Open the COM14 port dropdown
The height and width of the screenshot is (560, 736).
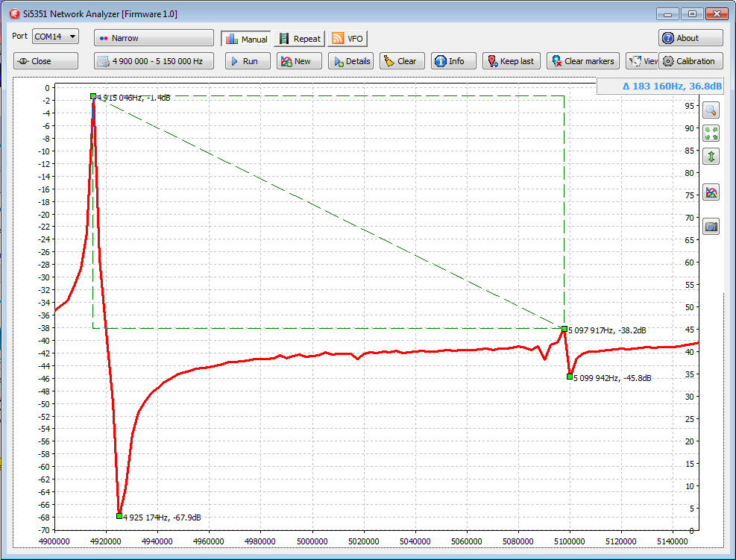click(56, 37)
